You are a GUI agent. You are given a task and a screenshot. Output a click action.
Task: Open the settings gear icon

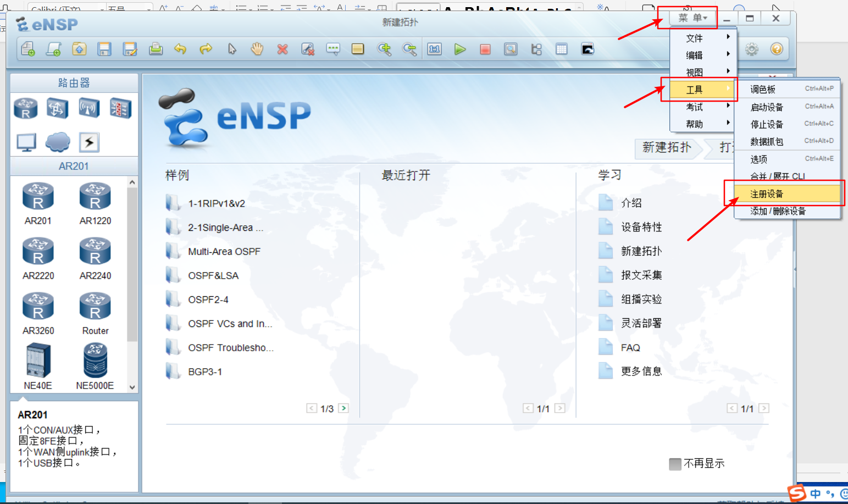coord(751,49)
